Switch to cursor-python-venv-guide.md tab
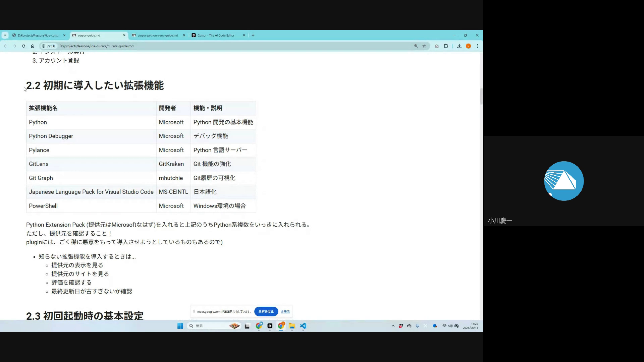Screen dimensions: 644x362 click(x=158, y=35)
